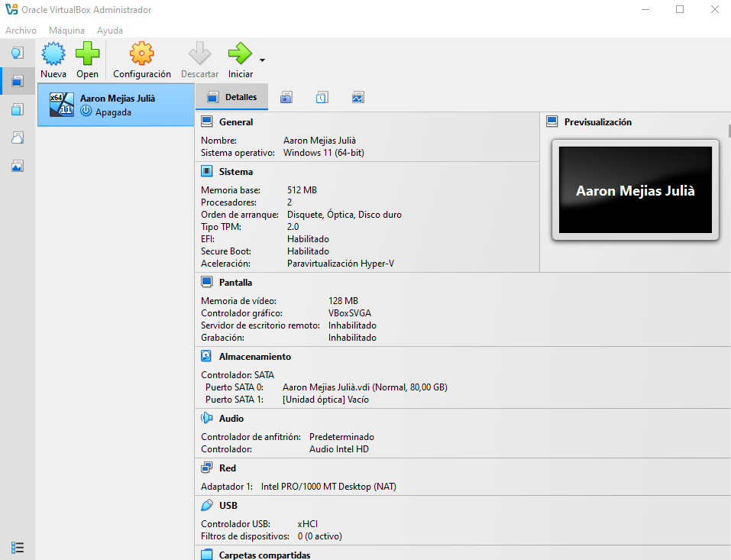731x560 pixels.
Task: Click the Sistema section header
Action: [x=235, y=172]
